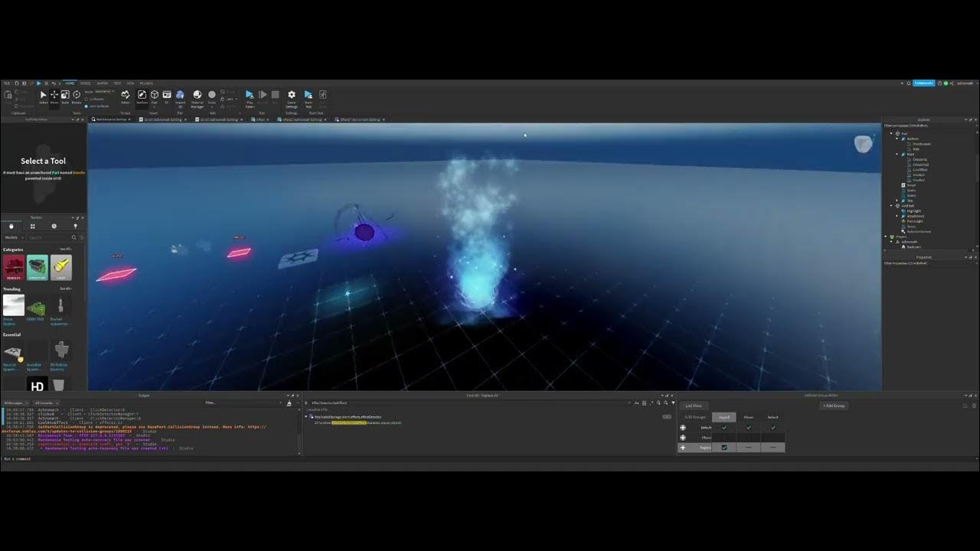This screenshot has height=551, width=980.
Task: Open the Color picker tool in ribbon
Action: pyautogui.click(x=212, y=96)
